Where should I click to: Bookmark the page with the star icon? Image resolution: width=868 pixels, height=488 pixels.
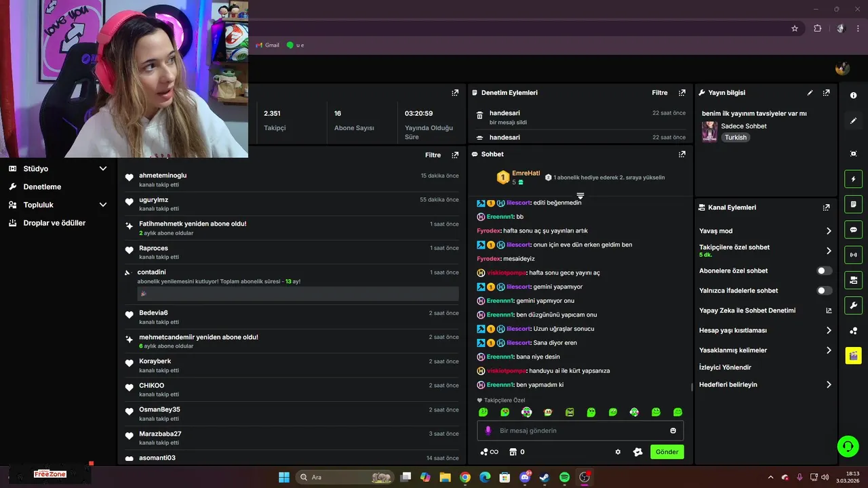(795, 28)
